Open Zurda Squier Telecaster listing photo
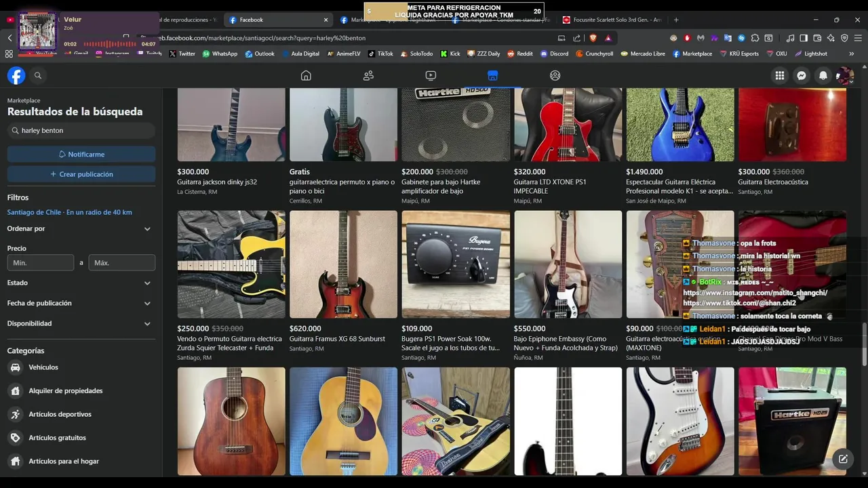This screenshot has height=488, width=868. [231, 264]
